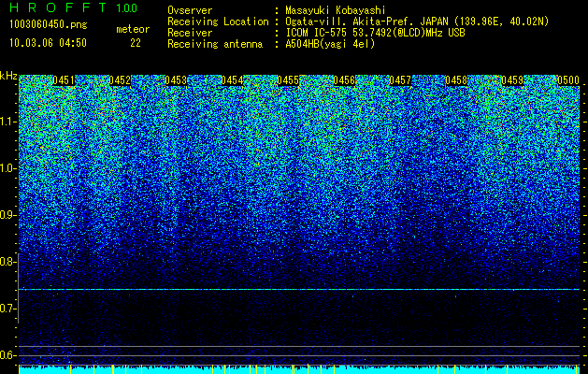Image resolution: width=588 pixels, height=374 pixels.
Task: Select the antenna value A504HB(yagi 4el)
Action: pos(330,44)
